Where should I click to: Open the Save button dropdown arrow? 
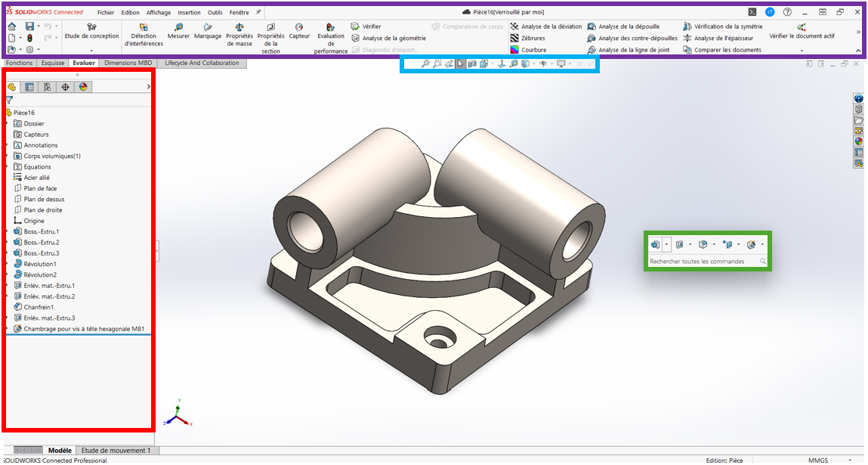(x=37, y=26)
